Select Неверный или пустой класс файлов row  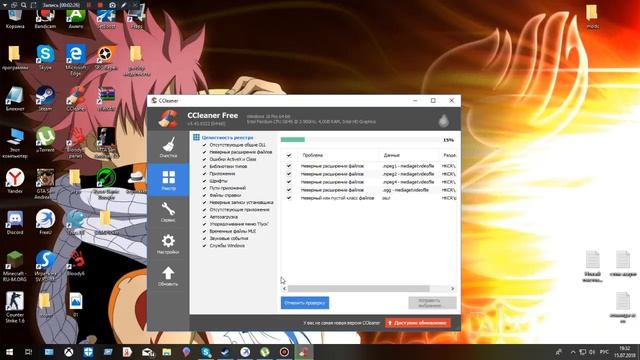[369, 198]
